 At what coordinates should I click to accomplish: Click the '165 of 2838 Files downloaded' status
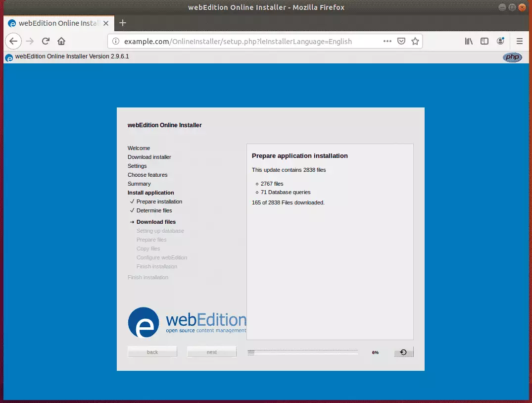[288, 202]
